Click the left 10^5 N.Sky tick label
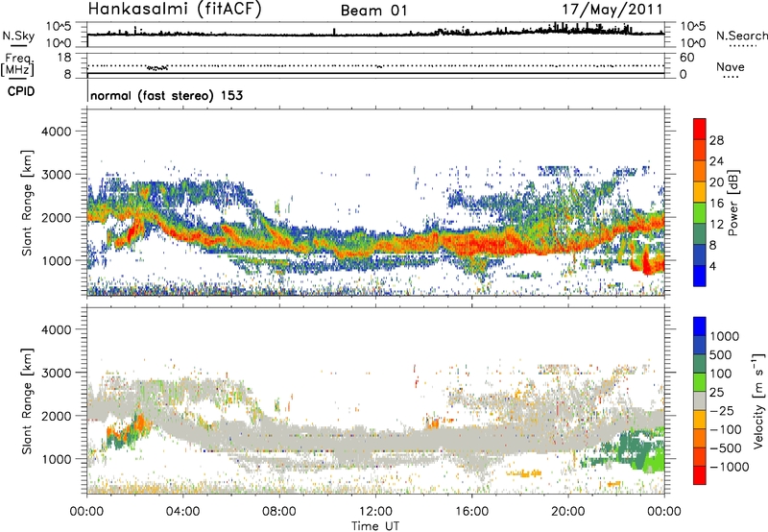Image resolution: width=768 pixels, height=532 pixels. coord(60,26)
